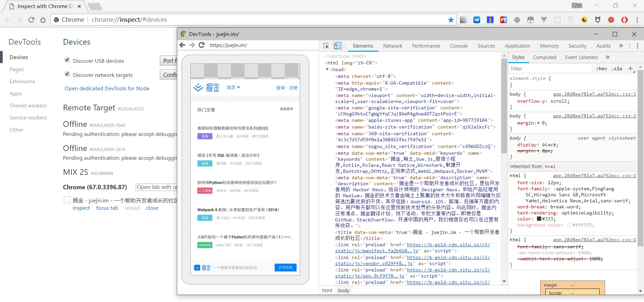The image size is (644, 302).
Task: Collapse the head element node
Action: click(327, 69)
